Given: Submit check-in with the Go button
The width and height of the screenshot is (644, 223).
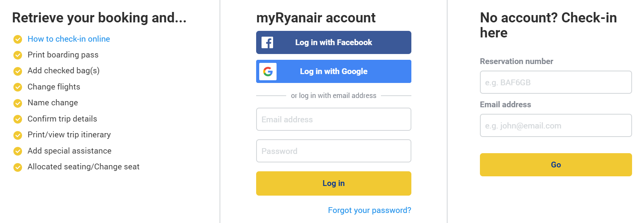Looking at the screenshot, I should tap(556, 165).
